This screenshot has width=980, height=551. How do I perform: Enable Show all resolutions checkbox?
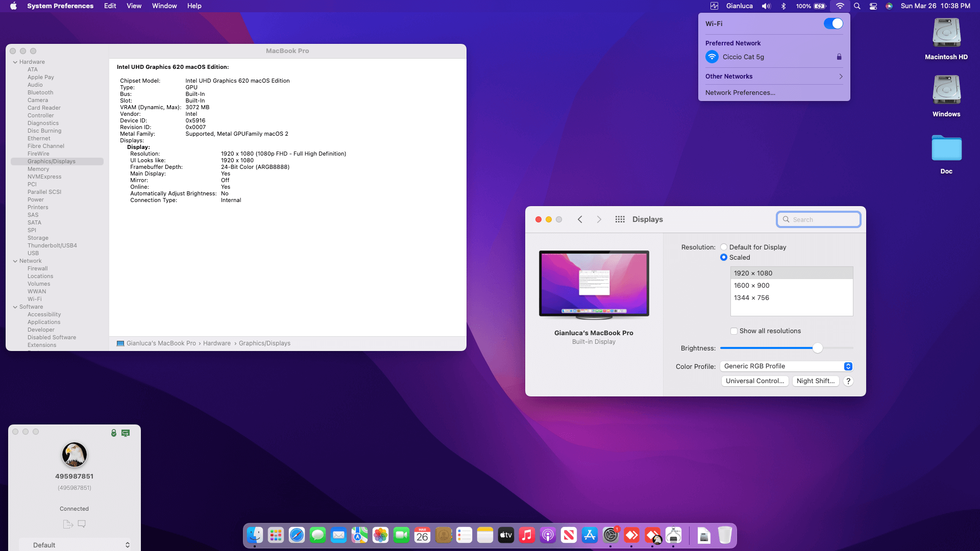[734, 331]
